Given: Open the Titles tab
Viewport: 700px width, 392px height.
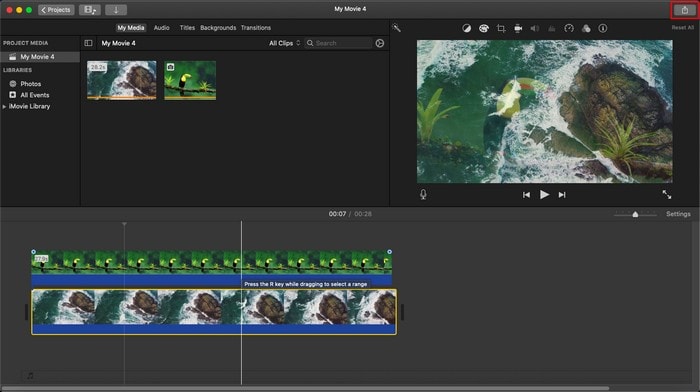Looking at the screenshot, I should point(187,28).
